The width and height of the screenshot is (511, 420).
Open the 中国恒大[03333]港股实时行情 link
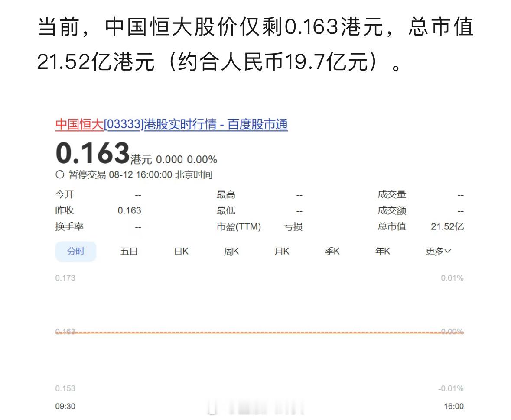(172, 125)
